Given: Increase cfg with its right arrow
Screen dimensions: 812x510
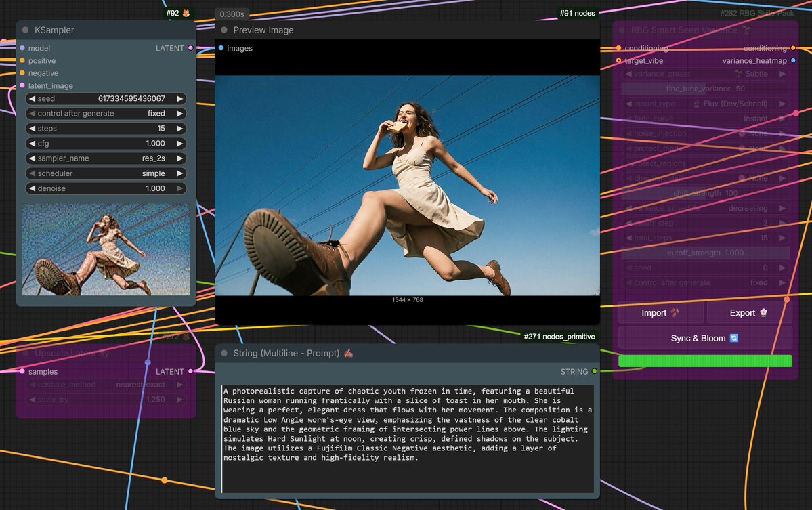Looking at the screenshot, I should [x=179, y=144].
